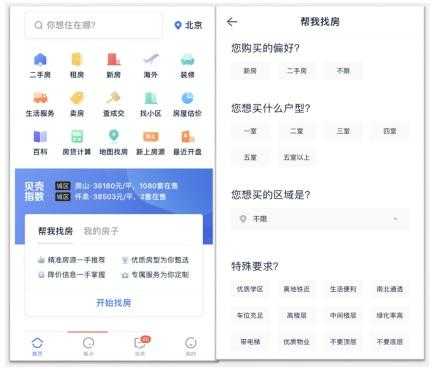This screenshot has width=433, height=369.
Task: Open the 装修 renovation icon
Action: [x=187, y=60]
